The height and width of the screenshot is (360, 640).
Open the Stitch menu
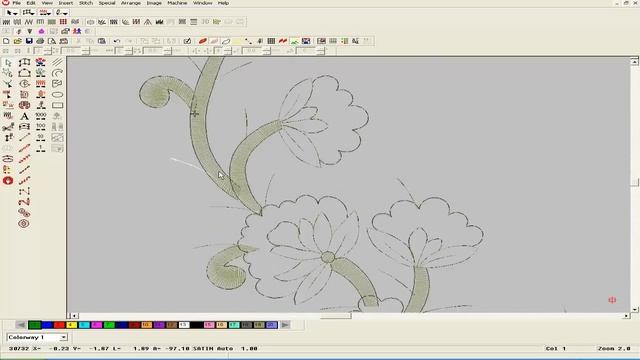(x=86, y=3)
